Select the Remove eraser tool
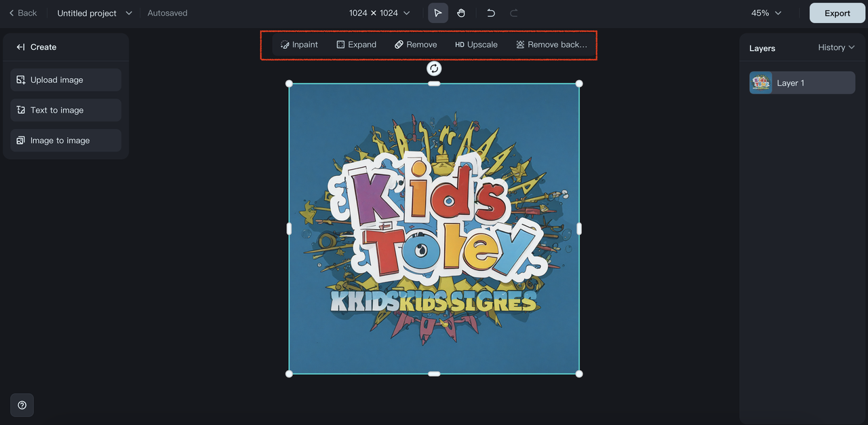The height and width of the screenshot is (425, 868). coord(416,45)
